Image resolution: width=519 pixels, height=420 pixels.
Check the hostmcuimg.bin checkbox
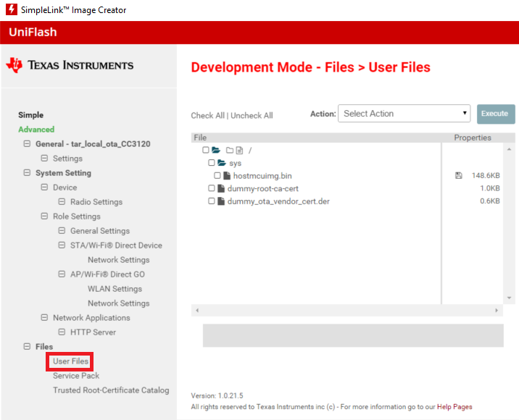click(217, 176)
